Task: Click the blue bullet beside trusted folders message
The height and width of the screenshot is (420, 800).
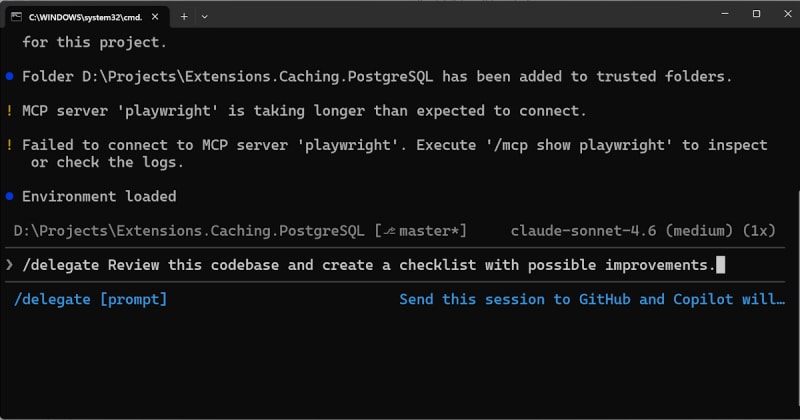Action: point(9,77)
